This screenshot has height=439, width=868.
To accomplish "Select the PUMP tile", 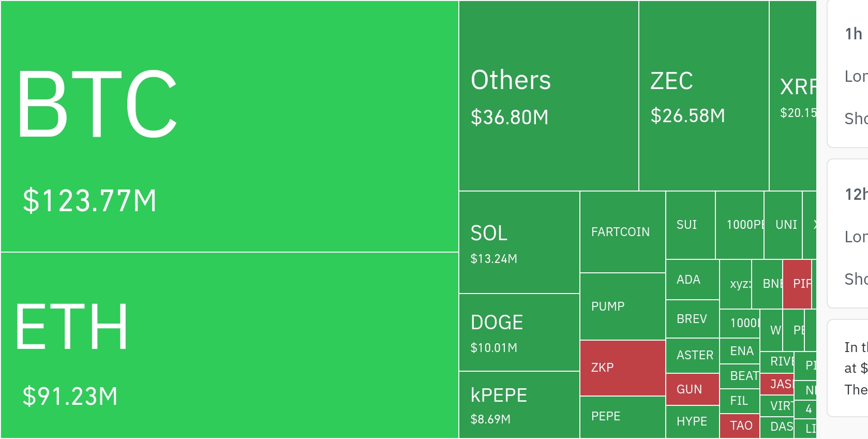I will coord(622,306).
